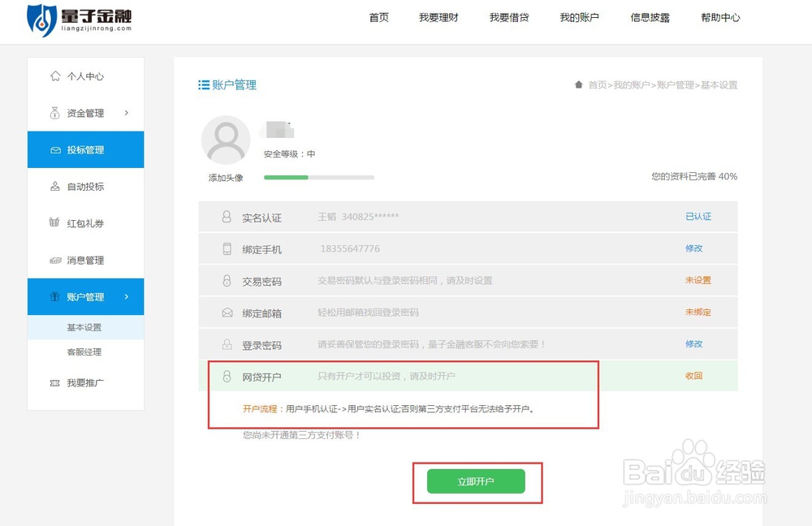
Task: Collapse the 网贷开户 row via 收回
Action: click(694, 375)
